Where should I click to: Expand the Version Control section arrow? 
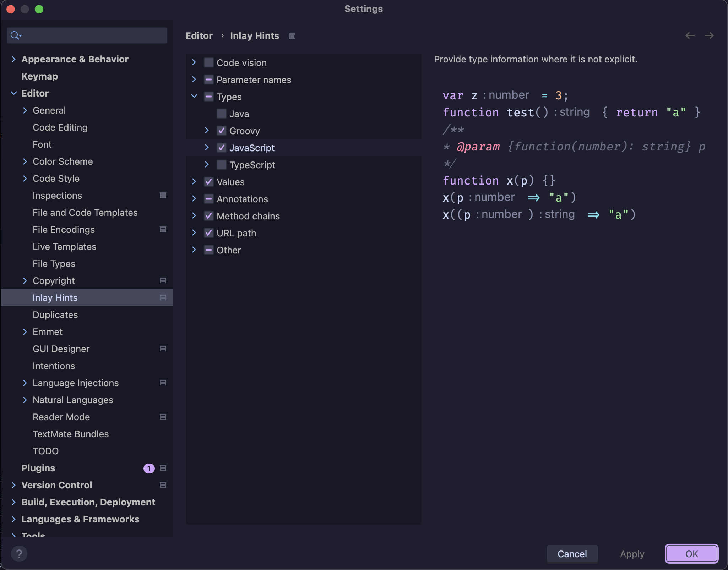coord(13,485)
